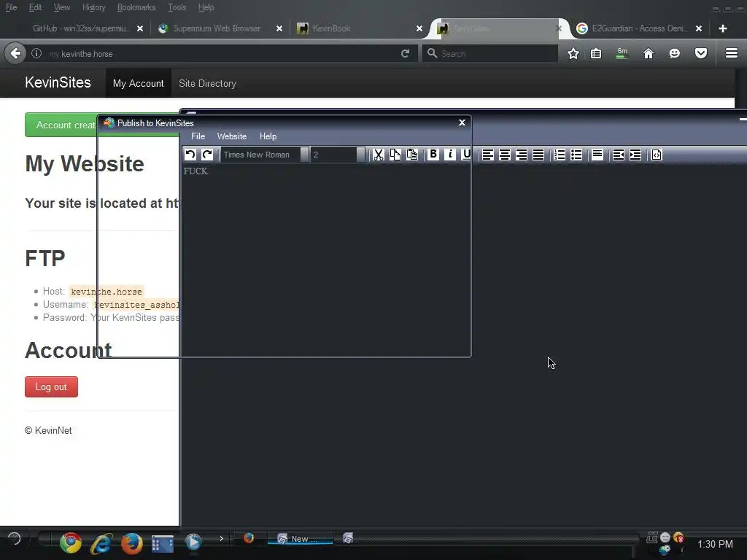
Task: Click the 1:30 PM system clock
Action: pyautogui.click(x=715, y=544)
